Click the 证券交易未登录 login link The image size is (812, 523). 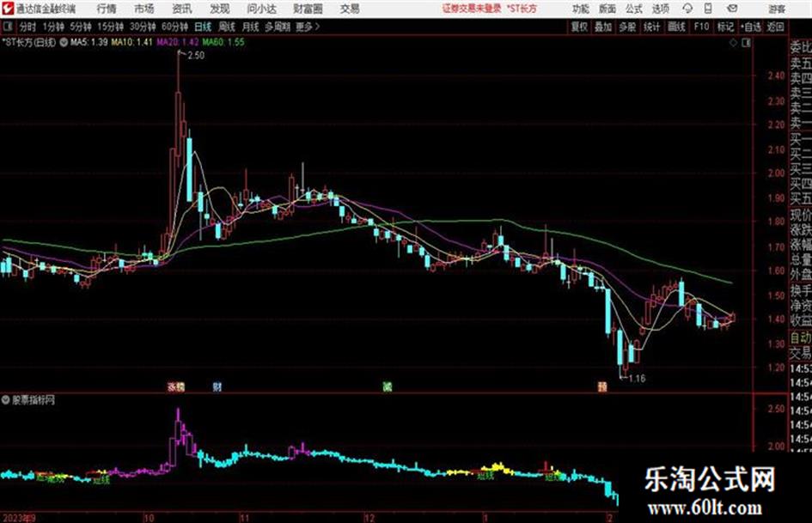click(x=472, y=9)
